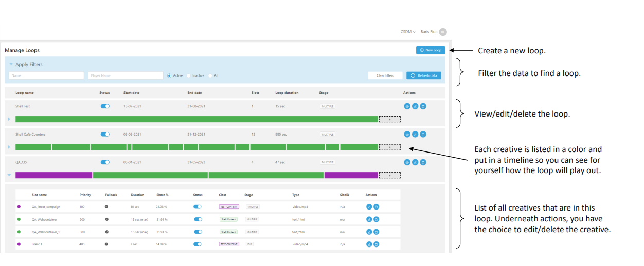Edit the Shell Test loop
The image size is (644, 266).
(x=415, y=106)
